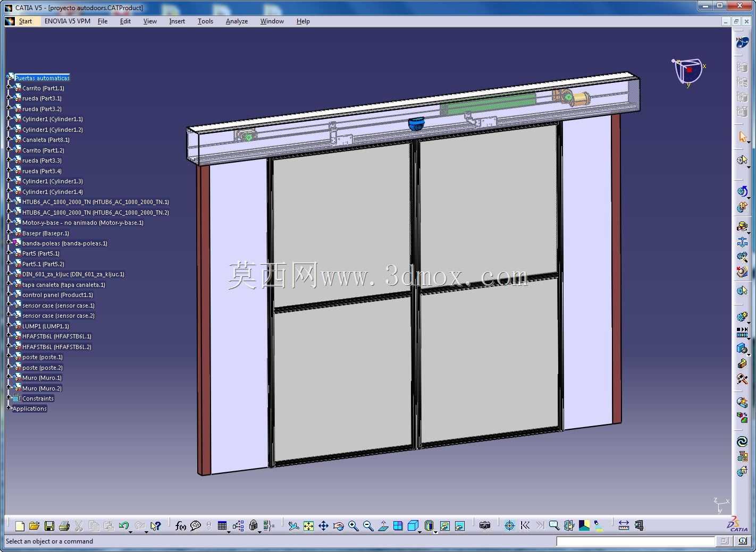Click the Fly mode airplane icon
756x552 pixels.
293,526
